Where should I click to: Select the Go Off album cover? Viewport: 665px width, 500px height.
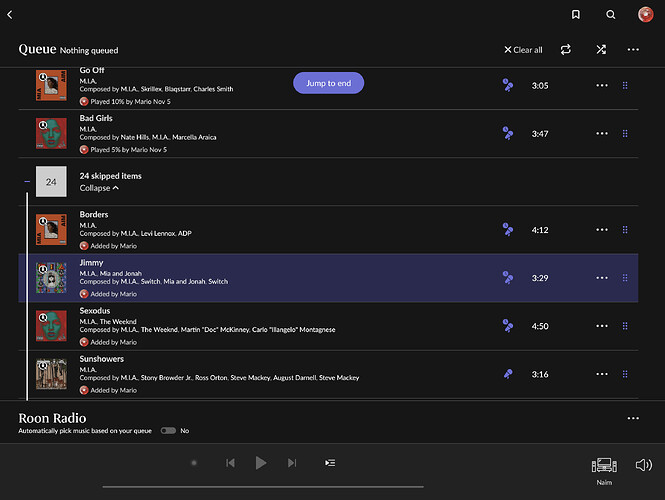pos(51,85)
